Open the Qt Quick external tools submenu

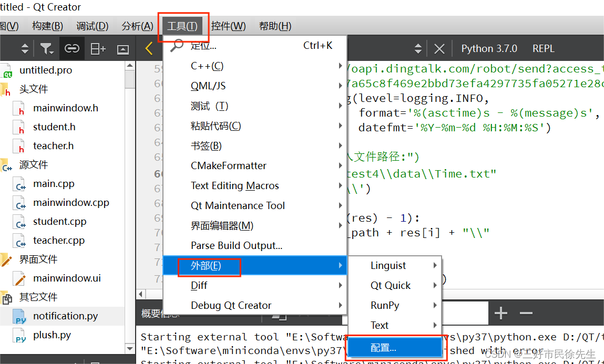point(395,286)
